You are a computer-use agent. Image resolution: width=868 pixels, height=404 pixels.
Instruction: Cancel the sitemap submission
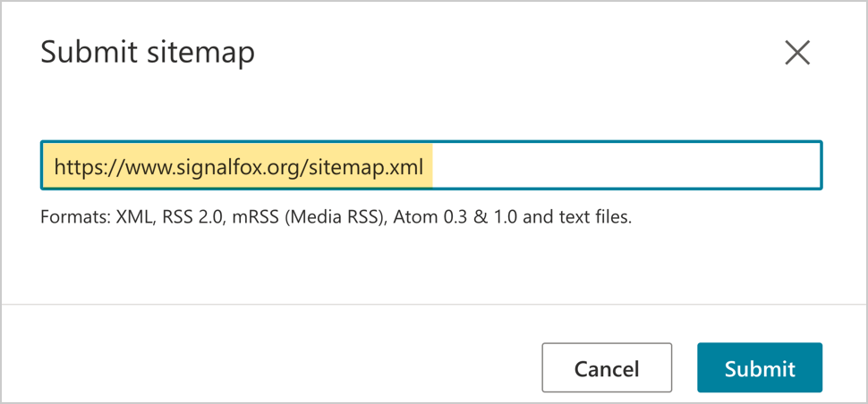point(607,368)
